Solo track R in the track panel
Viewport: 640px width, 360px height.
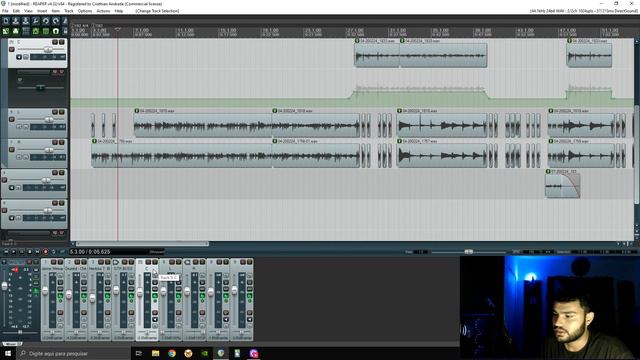coord(62,142)
